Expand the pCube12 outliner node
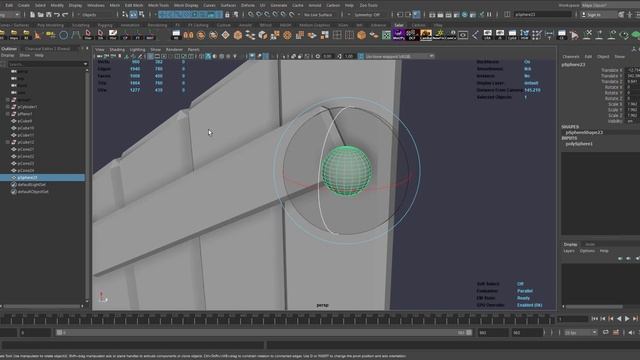 point(8,142)
